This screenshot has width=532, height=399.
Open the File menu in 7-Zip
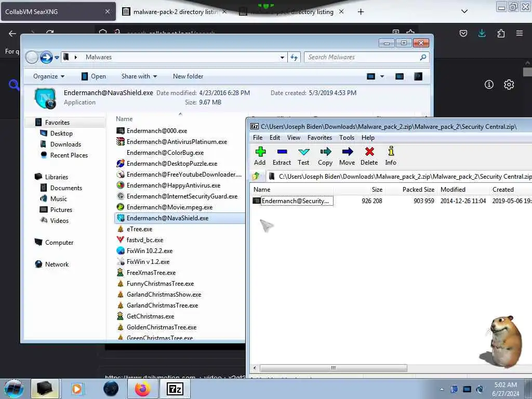(x=258, y=137)
